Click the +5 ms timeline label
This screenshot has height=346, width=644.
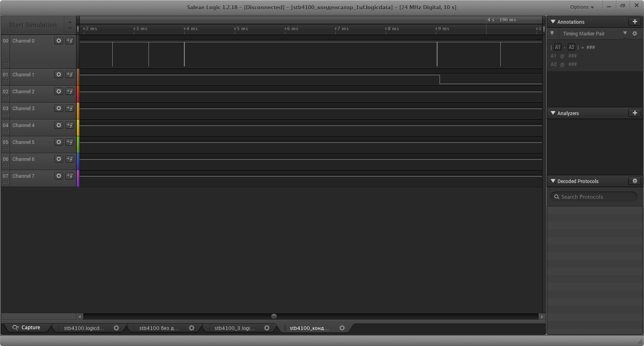tap(241, 29)
